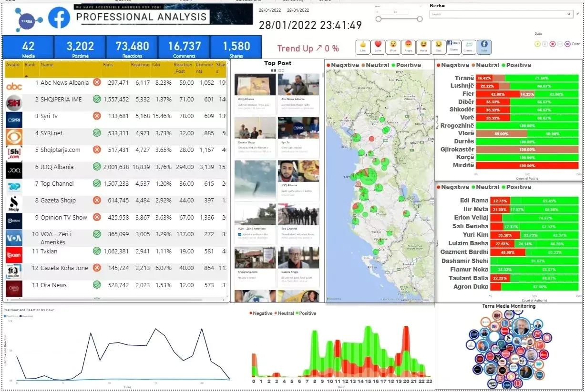585x392 pixels.
Task: Click the 42 Media summary card
Action: 28,47
